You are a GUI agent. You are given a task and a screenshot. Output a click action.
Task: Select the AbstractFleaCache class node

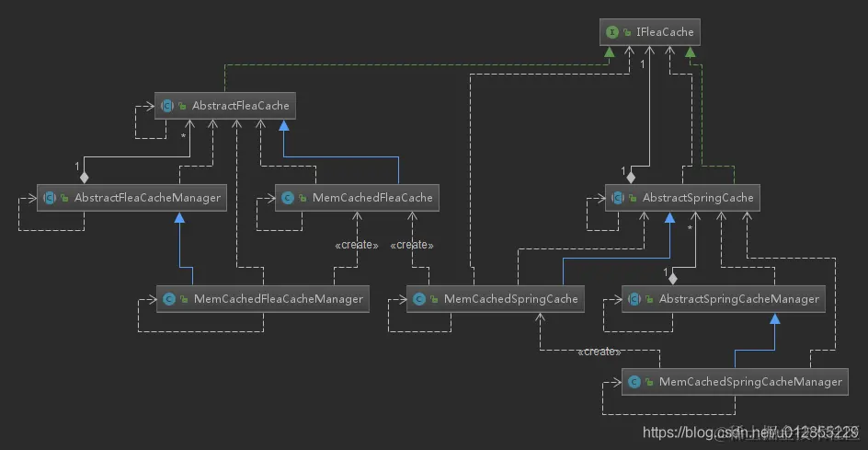pos(225,105)
